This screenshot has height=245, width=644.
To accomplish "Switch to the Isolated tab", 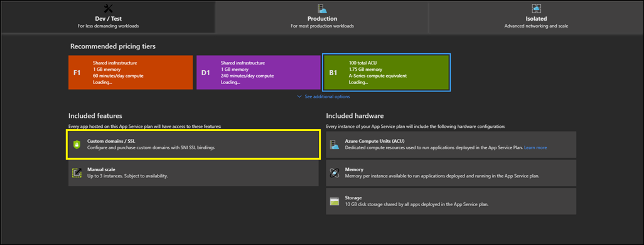I will click(536, 17).
